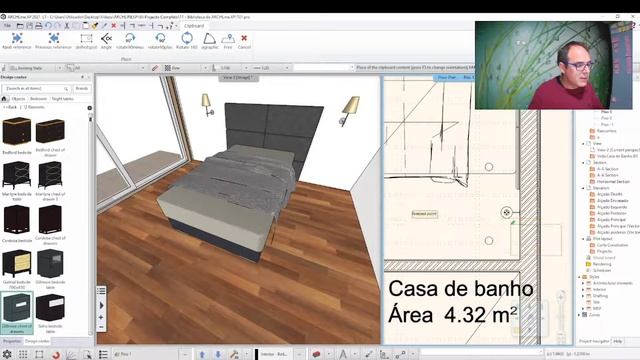Click the Cut scissors icon

[67, 26]
